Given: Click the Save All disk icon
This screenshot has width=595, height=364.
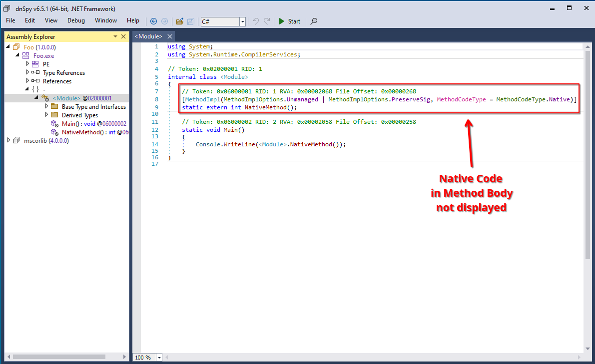Looking at the screenshot, I should 190,21.
